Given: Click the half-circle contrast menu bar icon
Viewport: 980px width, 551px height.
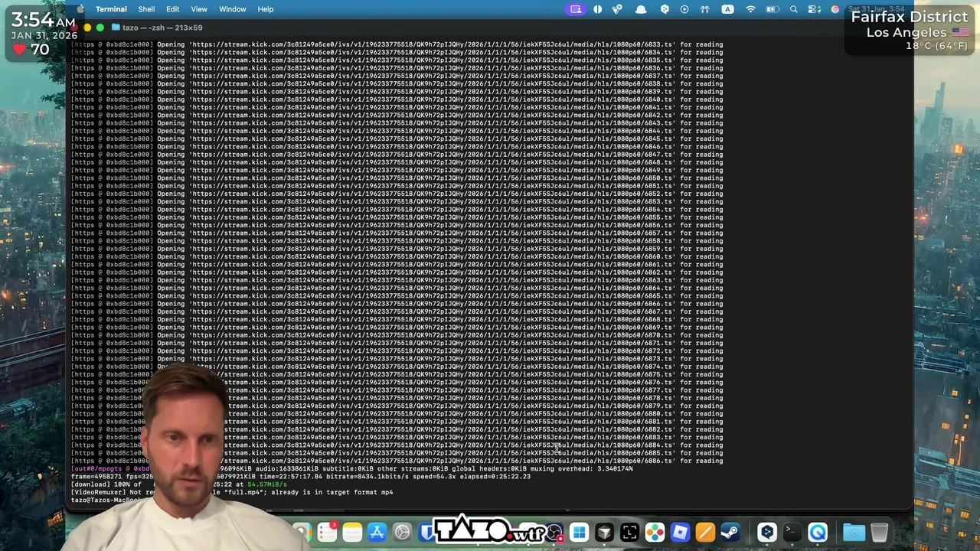Looking at the screenshot, I should (x=598, y=9).
